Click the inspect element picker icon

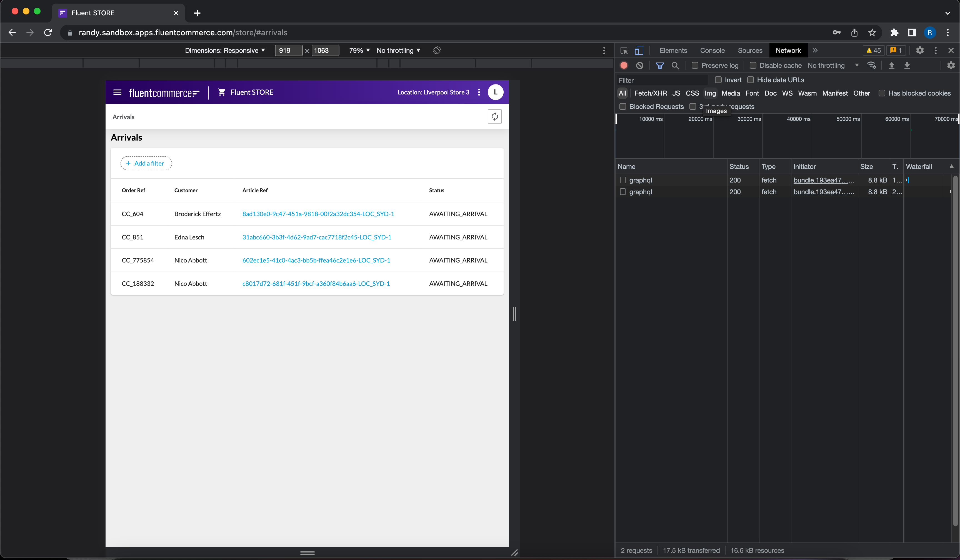[x=624, y=50]
